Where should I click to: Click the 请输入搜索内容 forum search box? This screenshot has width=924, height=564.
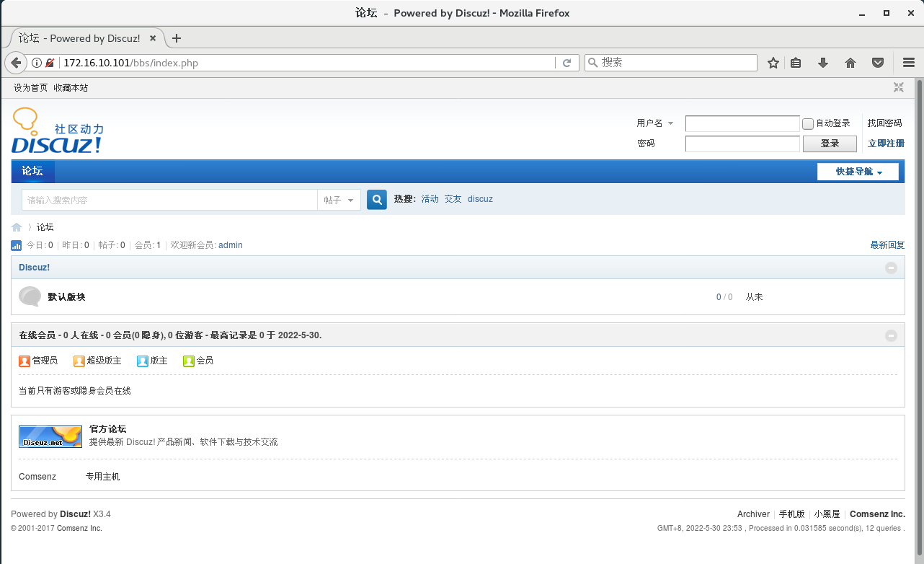(x=169, y=200)
